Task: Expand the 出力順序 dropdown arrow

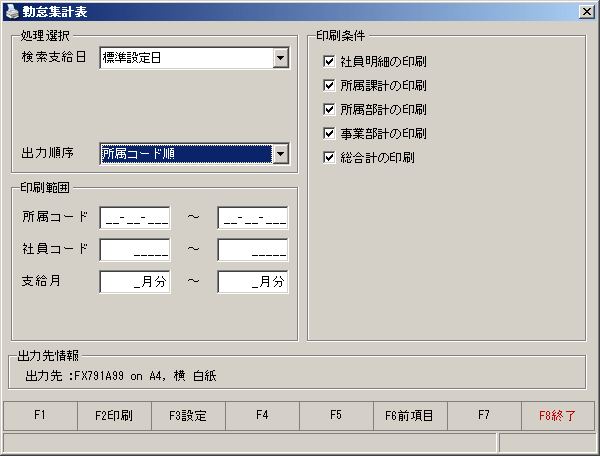Action: point(281,154)
